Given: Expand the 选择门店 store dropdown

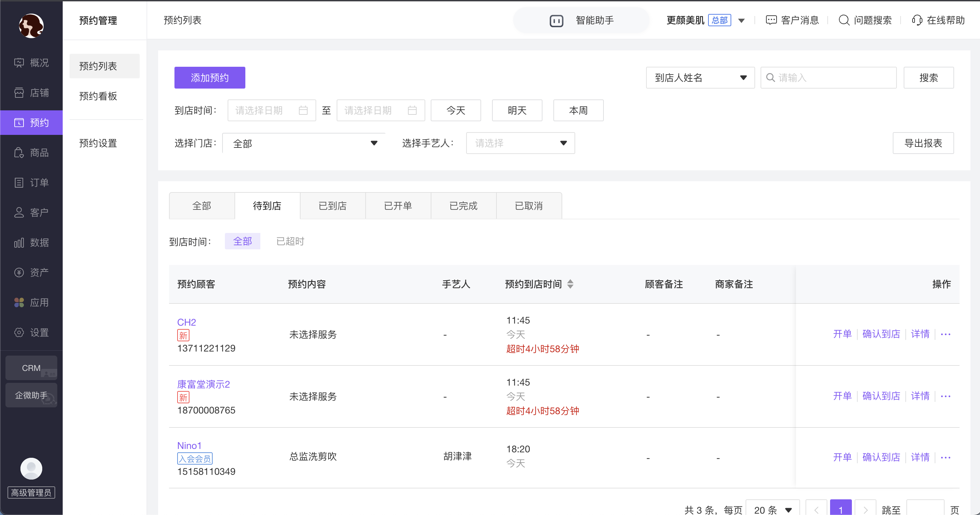Looking at the screenshot, I should pos(304,143).
